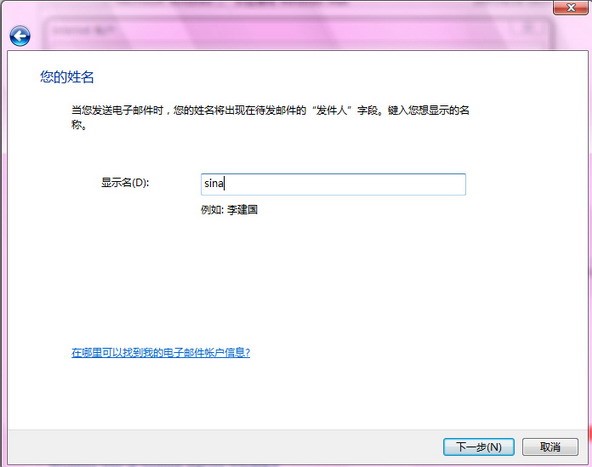Viewport: 592px width, 467px height.
Task: Dismiss the dialog via 取消 button
Action: coord(550,447)
